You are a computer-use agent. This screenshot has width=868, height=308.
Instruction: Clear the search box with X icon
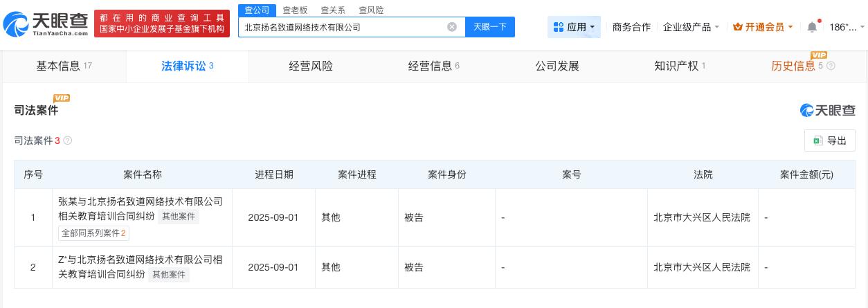[452, 27]
